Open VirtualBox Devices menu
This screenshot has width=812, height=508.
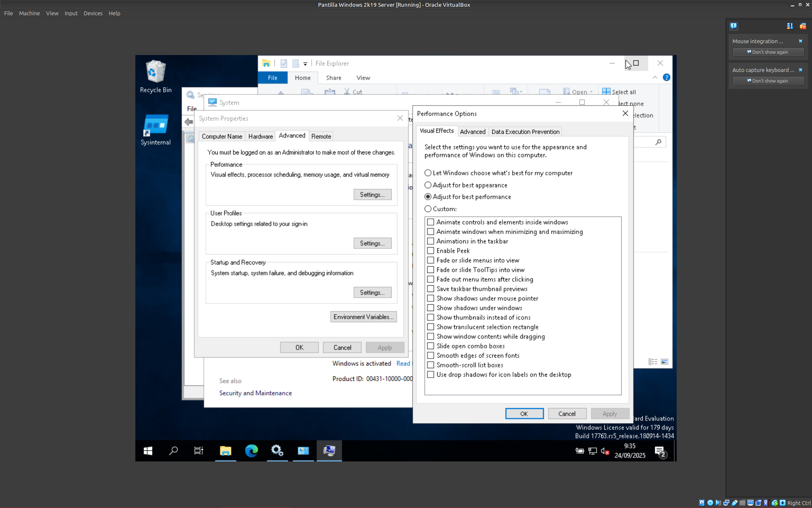[93, 13]
